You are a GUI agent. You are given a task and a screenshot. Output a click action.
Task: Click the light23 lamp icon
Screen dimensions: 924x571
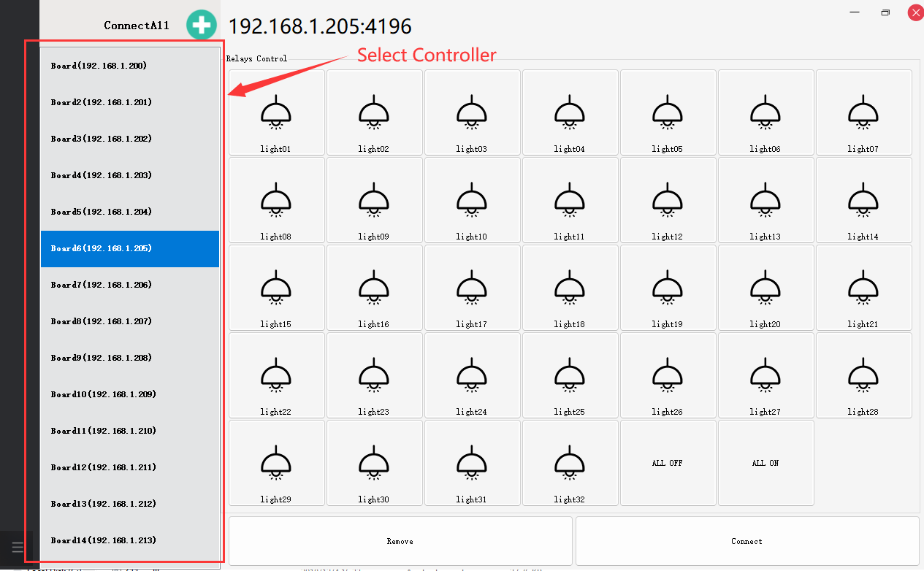click(x=374, y=375)
